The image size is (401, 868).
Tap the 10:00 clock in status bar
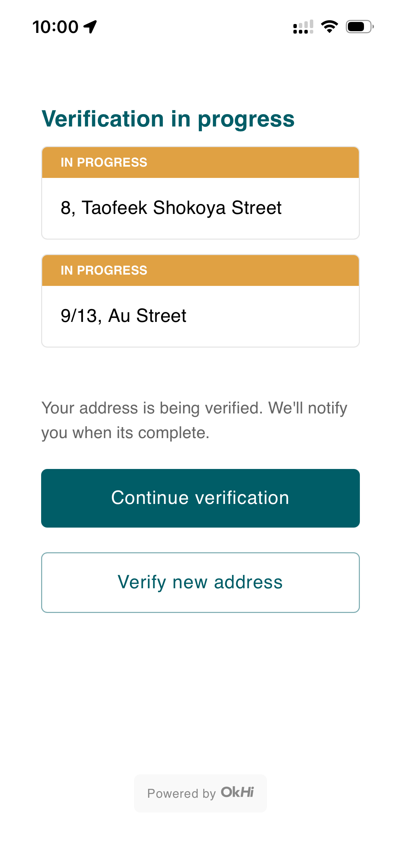(56, 27)
